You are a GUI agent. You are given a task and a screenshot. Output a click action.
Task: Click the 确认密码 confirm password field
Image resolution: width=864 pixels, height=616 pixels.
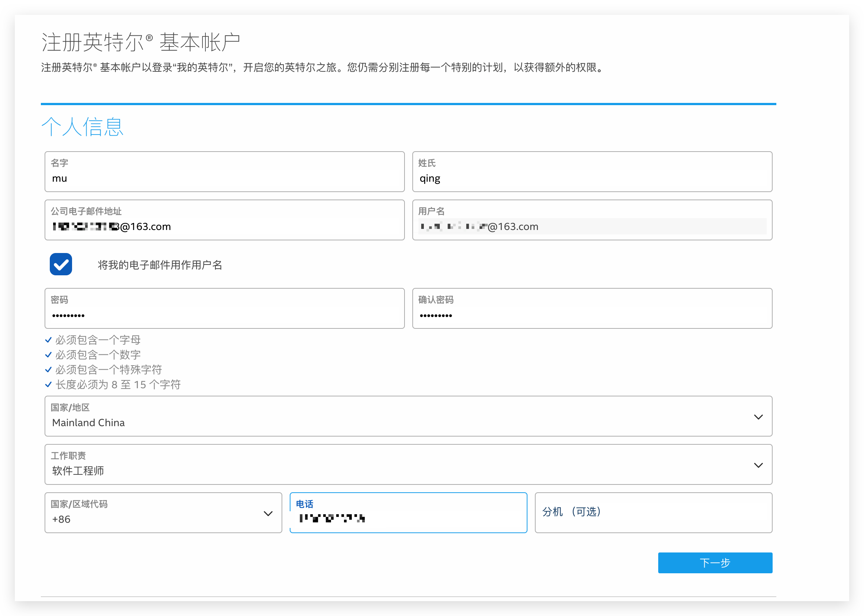coord(592,308)
